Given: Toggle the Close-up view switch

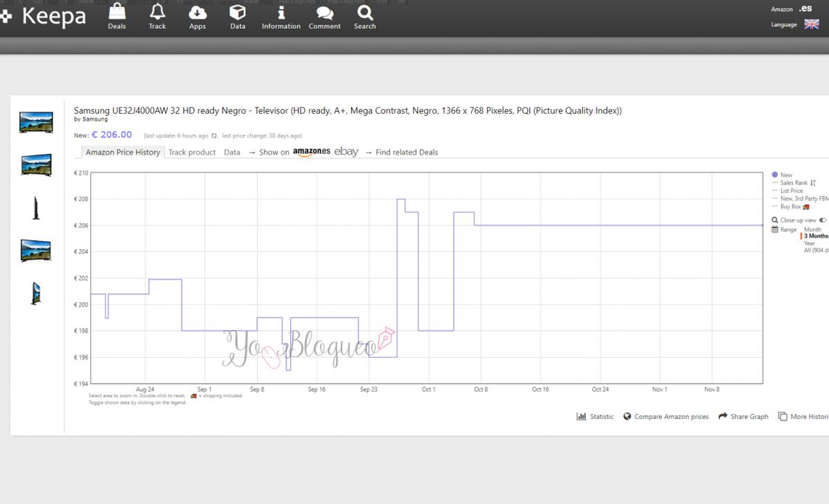Looking at the screenshot, I should pos(822,220).
